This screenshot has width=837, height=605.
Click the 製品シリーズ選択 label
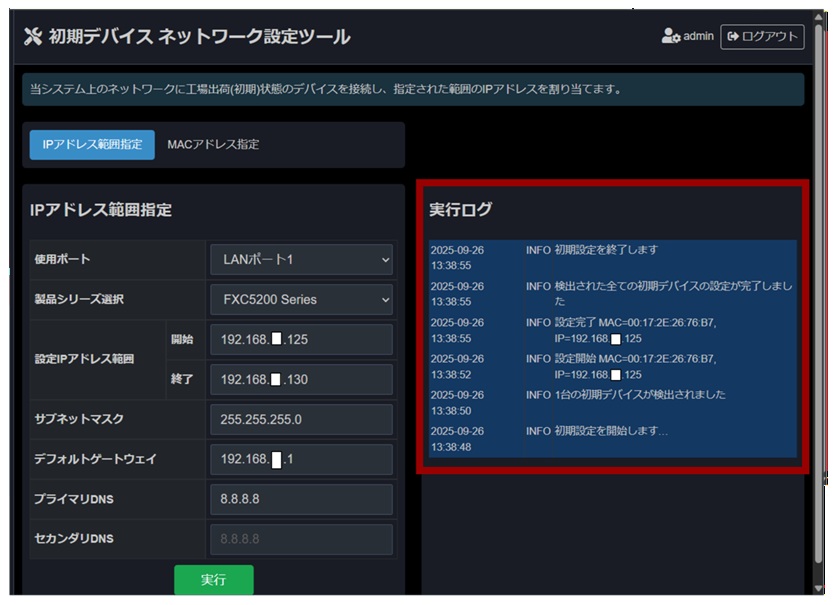click(x=79, y=300)
